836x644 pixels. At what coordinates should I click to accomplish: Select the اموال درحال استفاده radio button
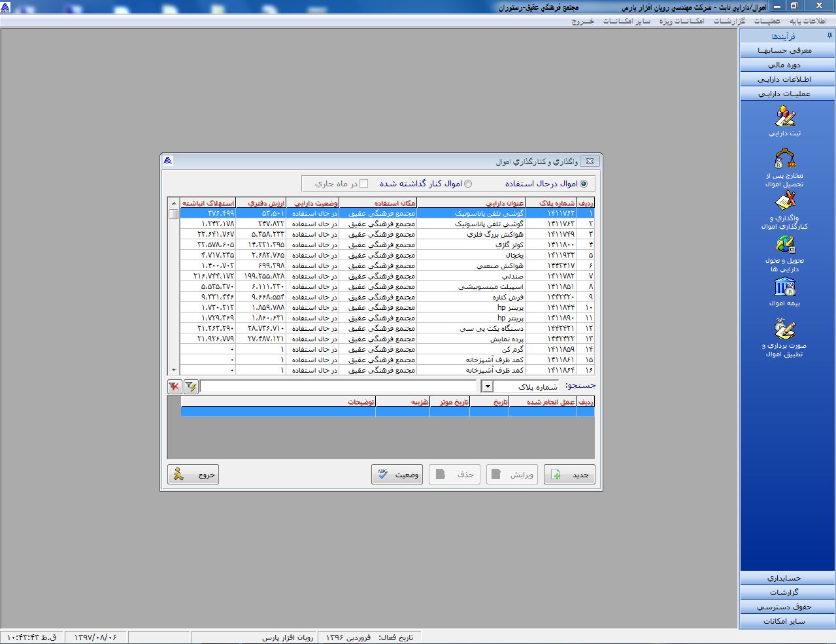pos(584,184)
